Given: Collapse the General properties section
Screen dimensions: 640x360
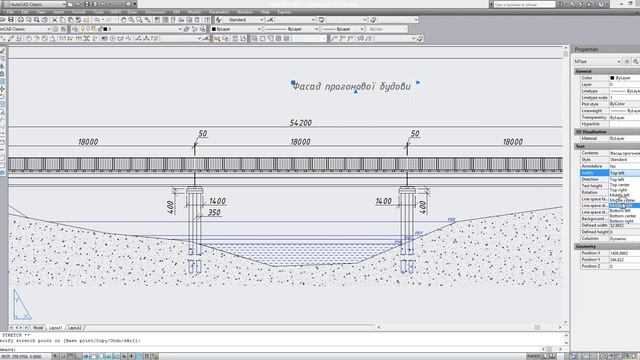Looking at the screenshot, I should click(607, 71).
